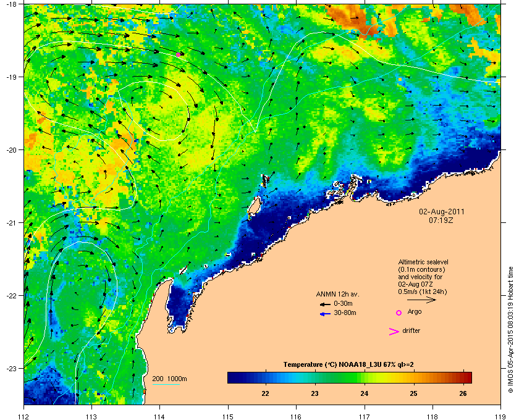The height and width of the screenshot is (420, 519).
Task: Click the cyan 200 1000m isobath legend line
Action: [166, 384]
